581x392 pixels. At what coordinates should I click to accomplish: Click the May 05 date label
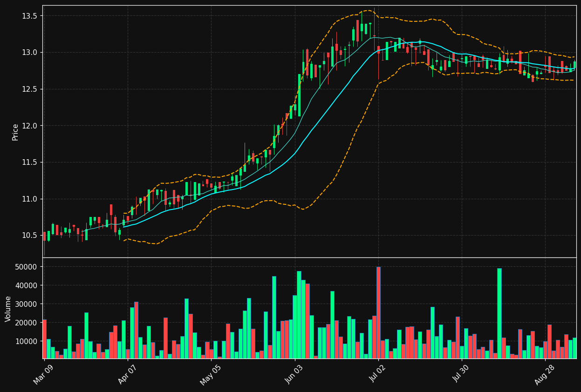[210, 375]
